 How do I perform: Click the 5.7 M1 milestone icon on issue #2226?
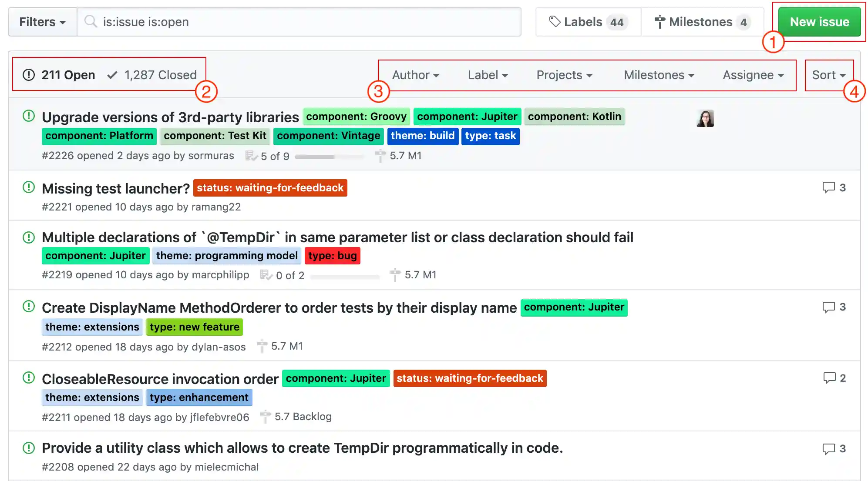[380, 156]
